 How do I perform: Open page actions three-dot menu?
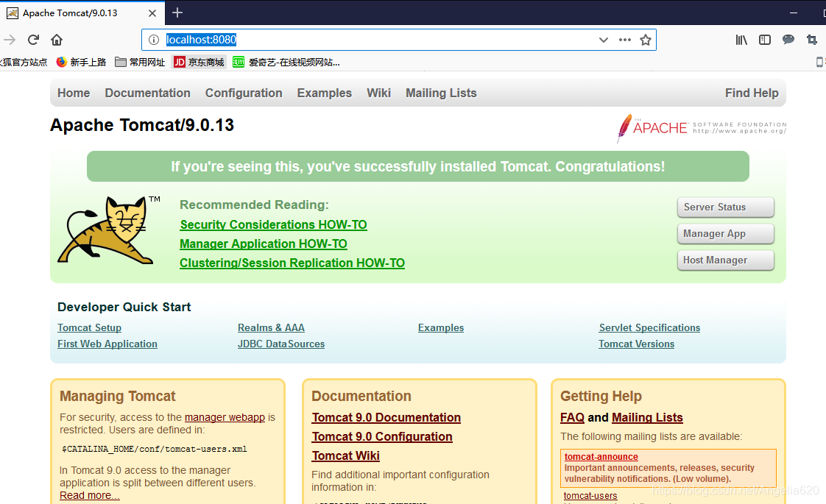[x=625, y=40]
